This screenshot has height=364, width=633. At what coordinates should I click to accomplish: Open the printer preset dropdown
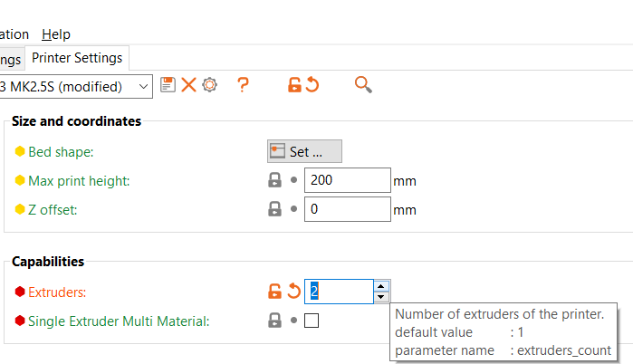click(x=144, y=86)
